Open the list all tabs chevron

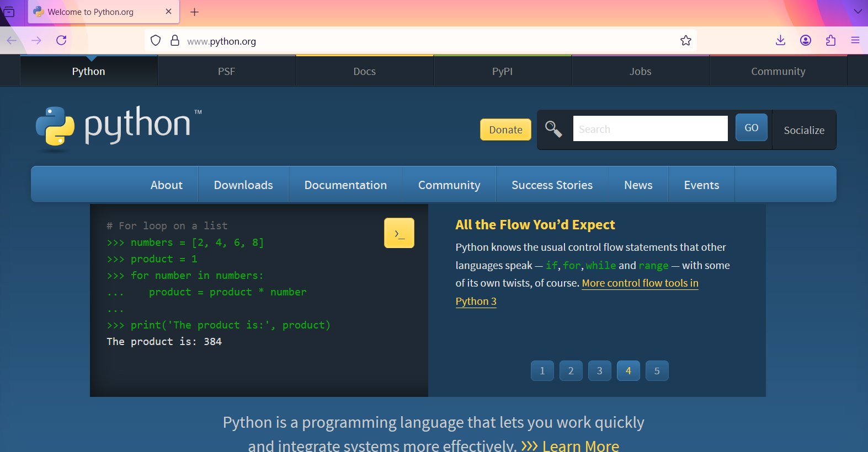coord(858,11)
